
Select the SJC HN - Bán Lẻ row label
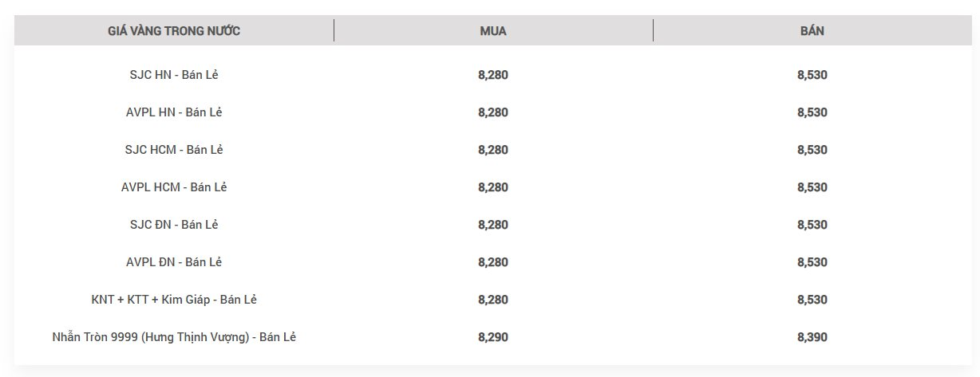pos(174,75)
